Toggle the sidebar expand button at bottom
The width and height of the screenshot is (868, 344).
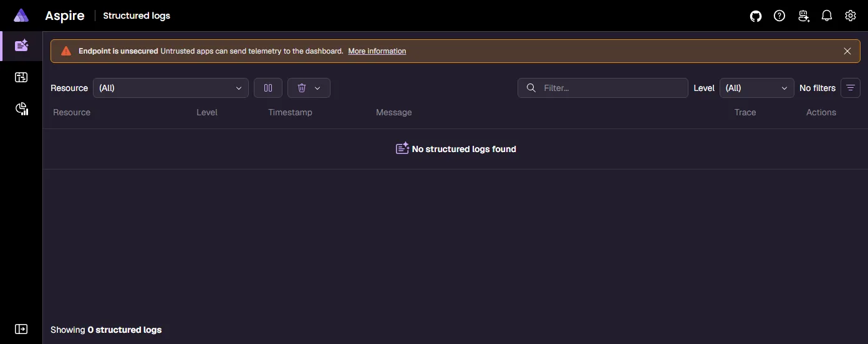pyautogui.click(x=21, y=329)
